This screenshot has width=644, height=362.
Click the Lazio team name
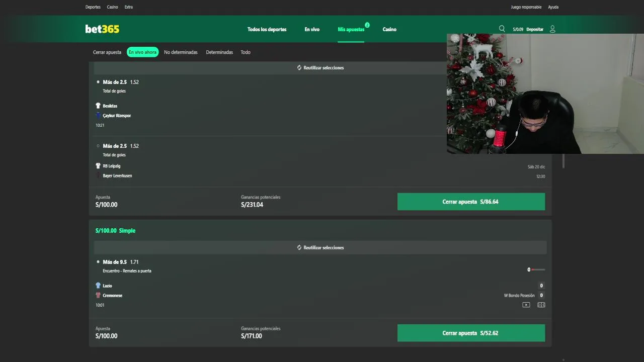[x=107, y=286]
